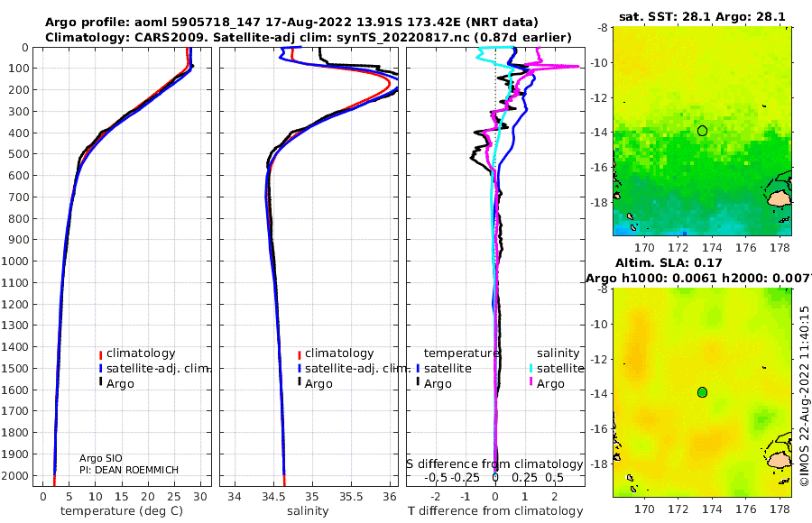812x523 pixels.
Task: Click the cyan salinity satellite legend marker
Action: 531,369
